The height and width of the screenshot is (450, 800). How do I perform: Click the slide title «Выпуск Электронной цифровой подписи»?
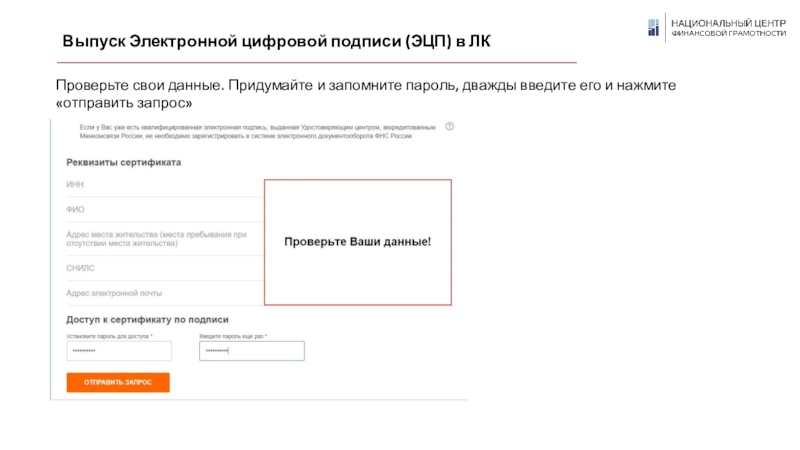276,42
